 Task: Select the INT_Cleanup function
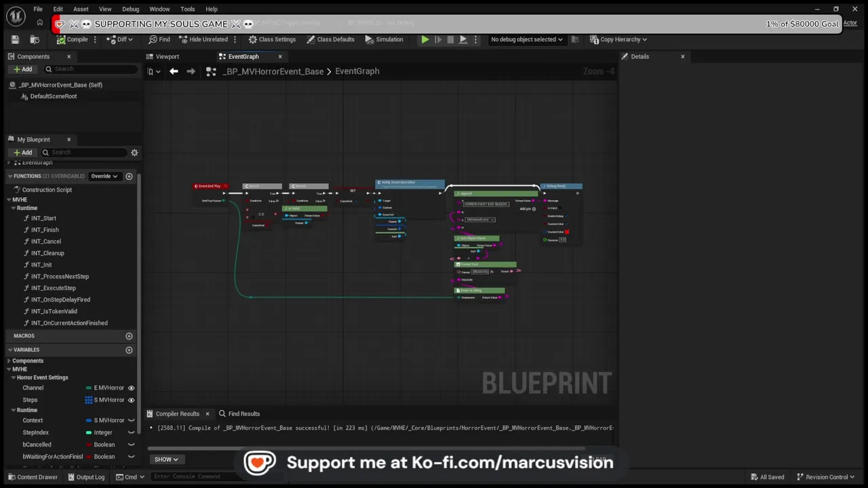click(x=47, y=253)
